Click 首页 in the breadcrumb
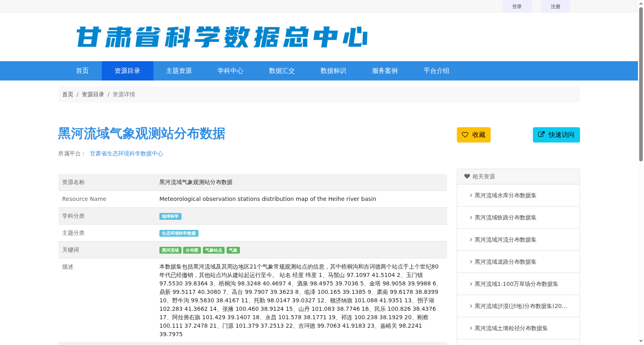The width and height of the screenshot is (644, 345). pyautogui.click(x=68, y=94)
